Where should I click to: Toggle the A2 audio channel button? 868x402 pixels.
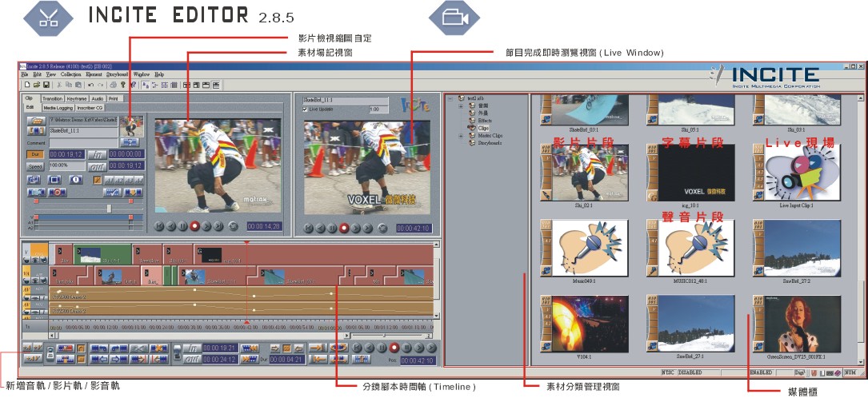point(119,181)
